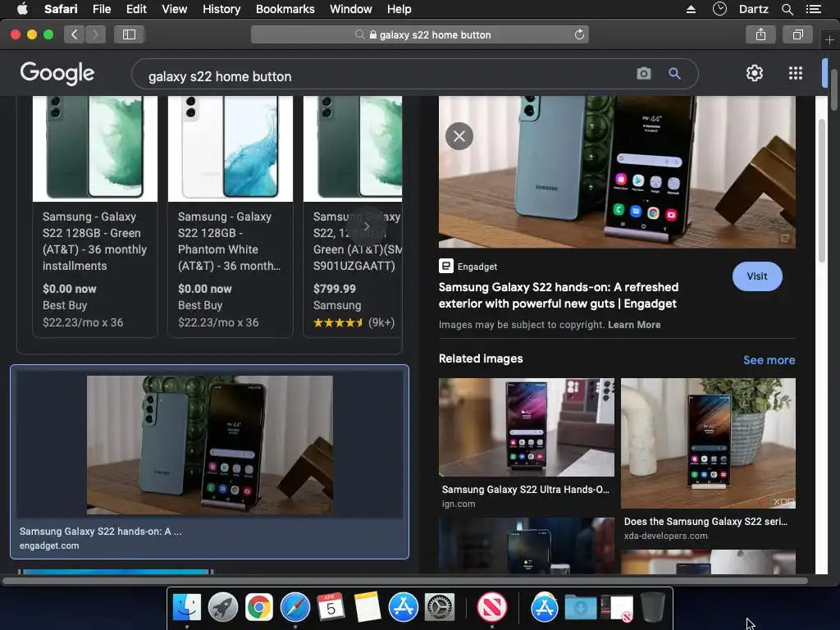Image resolution: width=840 pixels, height=630 pixels.
Task: Open the Trash in the Dock
Action: [652, 607]
